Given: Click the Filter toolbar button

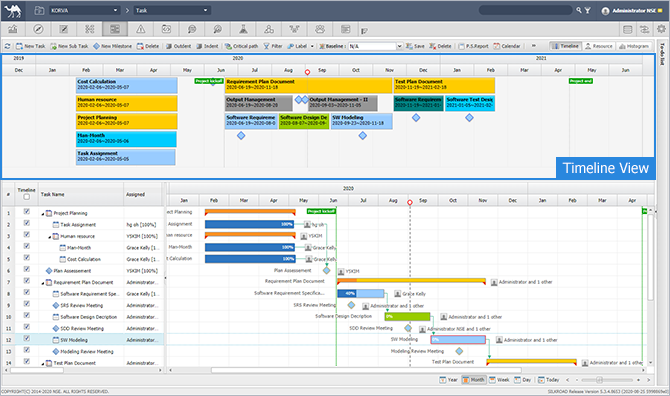Looking at the screenshot, I should 273,46.
